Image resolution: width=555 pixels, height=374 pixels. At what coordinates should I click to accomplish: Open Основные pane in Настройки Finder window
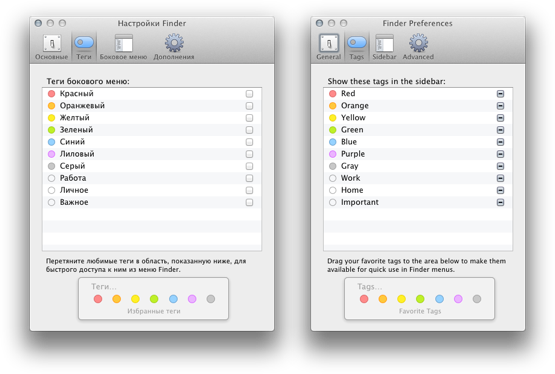[x=52, y=47]
